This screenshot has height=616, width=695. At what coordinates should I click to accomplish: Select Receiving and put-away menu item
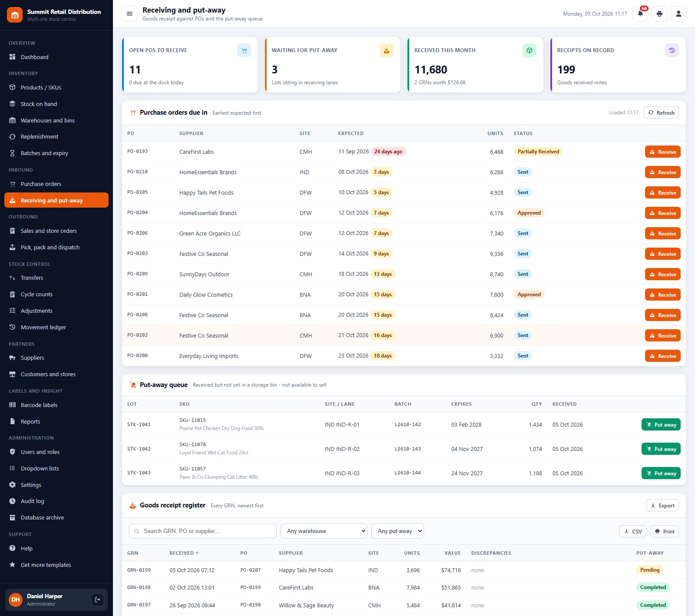56,200
